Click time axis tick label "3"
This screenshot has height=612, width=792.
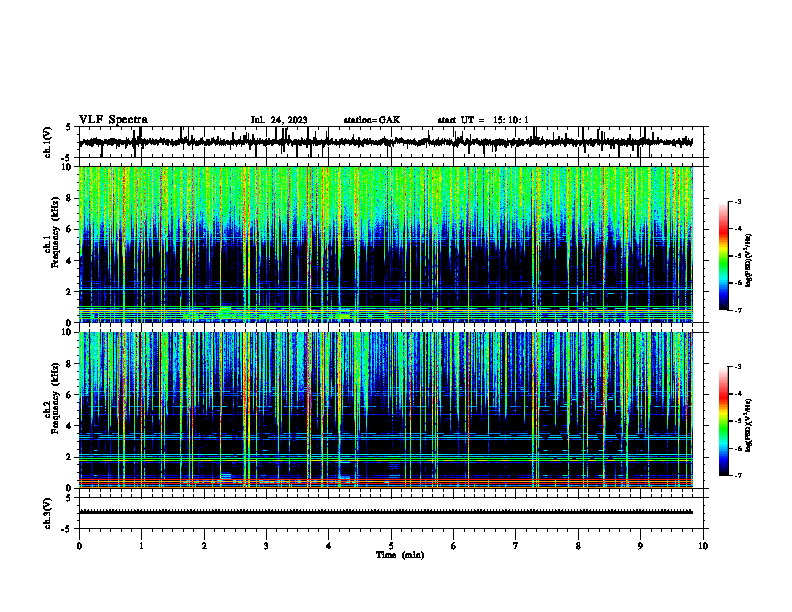coord(266,546)
